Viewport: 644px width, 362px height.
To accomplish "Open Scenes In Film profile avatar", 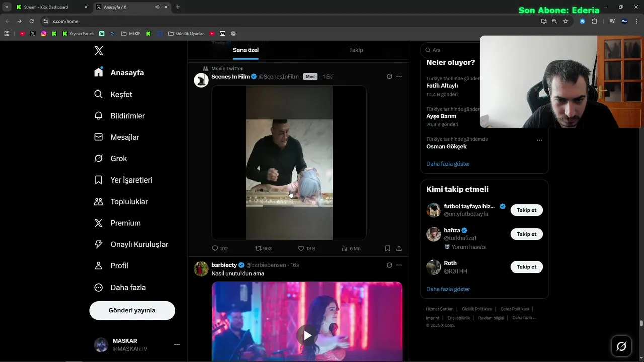I will click(x=201, y=80).
